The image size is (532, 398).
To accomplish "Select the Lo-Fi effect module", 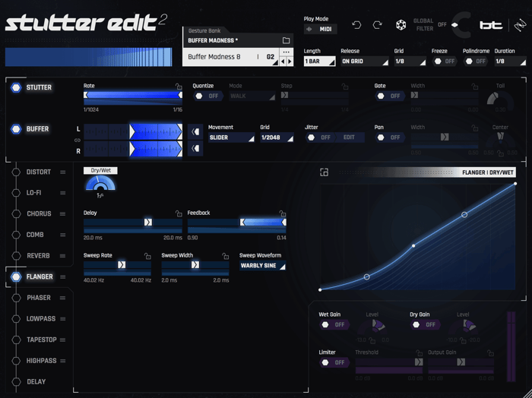I will tap(33, 193).
